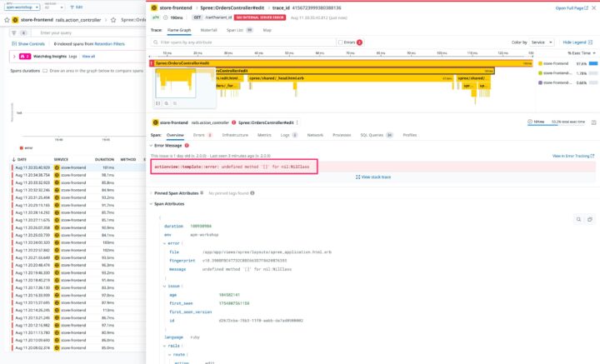Viewport: 600px width, 364px height.
Task: Click the third minimap control icon
Action: click(x=175, y=103)
